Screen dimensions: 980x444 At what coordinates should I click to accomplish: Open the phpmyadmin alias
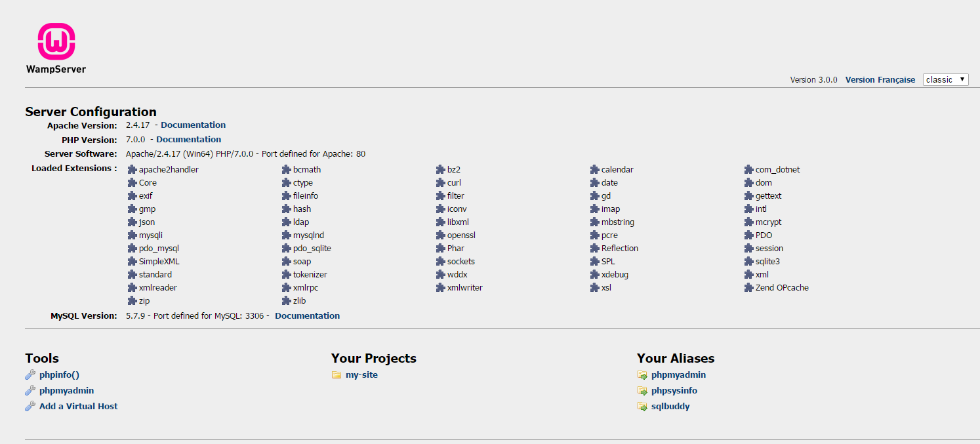(678, 375)
